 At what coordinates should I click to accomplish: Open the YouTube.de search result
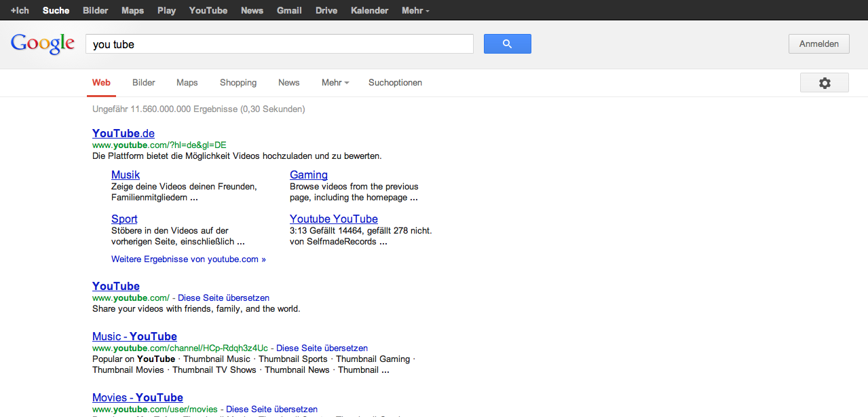(x=124, y=133)
